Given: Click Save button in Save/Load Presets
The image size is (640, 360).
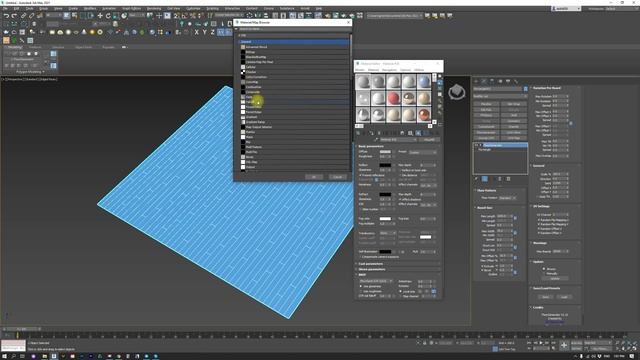Looking at the screenshot, I should (546, 297).
